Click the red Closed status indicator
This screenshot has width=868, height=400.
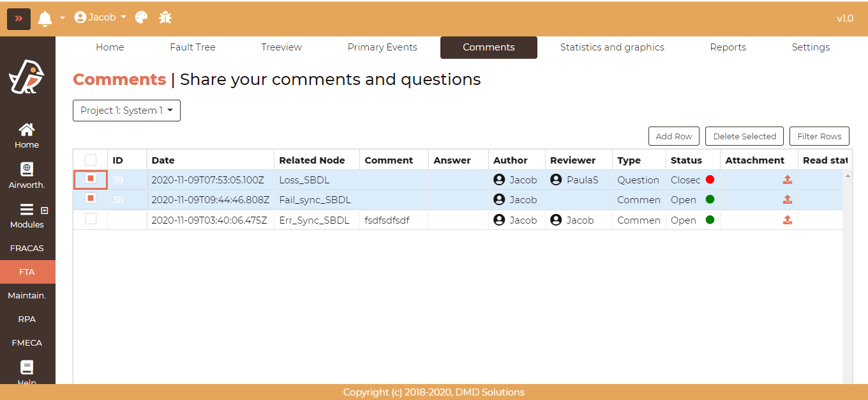point(710,180)
